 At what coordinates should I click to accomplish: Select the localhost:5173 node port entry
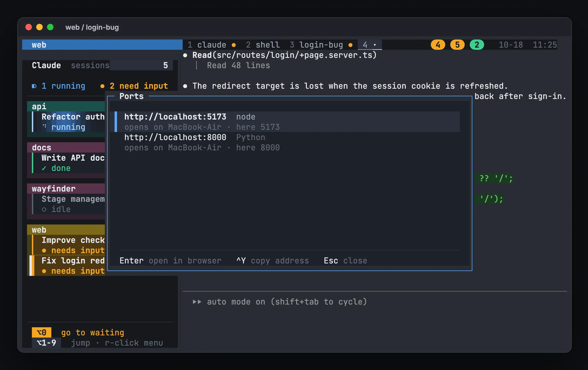pos(287,122)
